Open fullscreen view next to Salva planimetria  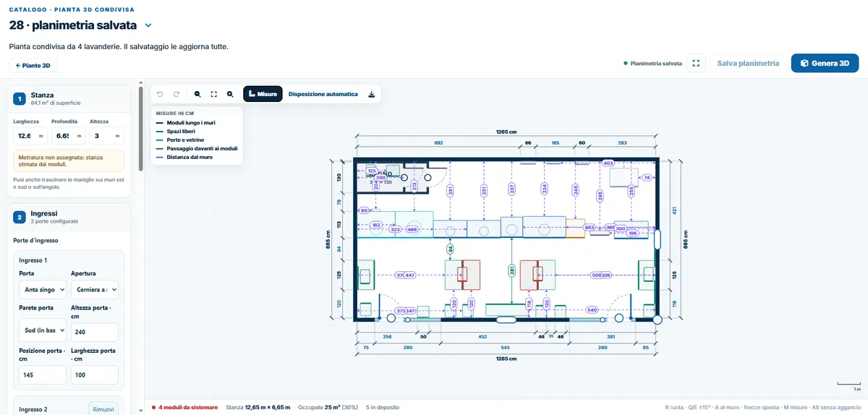(x=696, y=64)
